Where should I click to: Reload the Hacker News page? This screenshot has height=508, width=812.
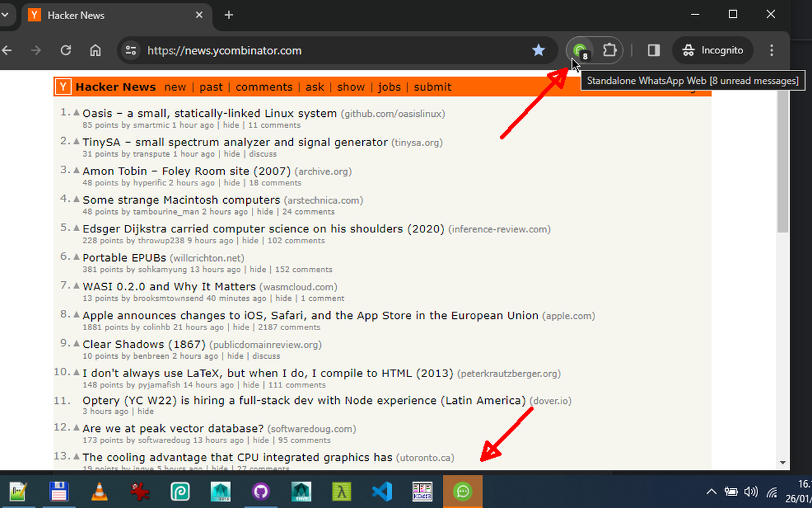(65, 50)
